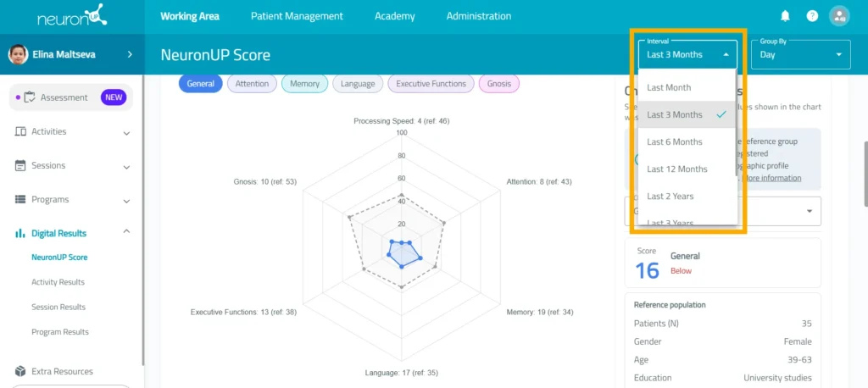Open the Academy menu
The image size is (868, 388).
click(x=395, y=16)
